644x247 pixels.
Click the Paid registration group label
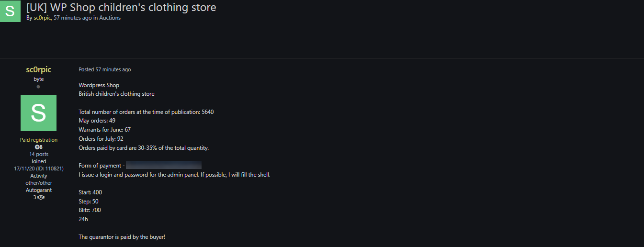point(39,140)
